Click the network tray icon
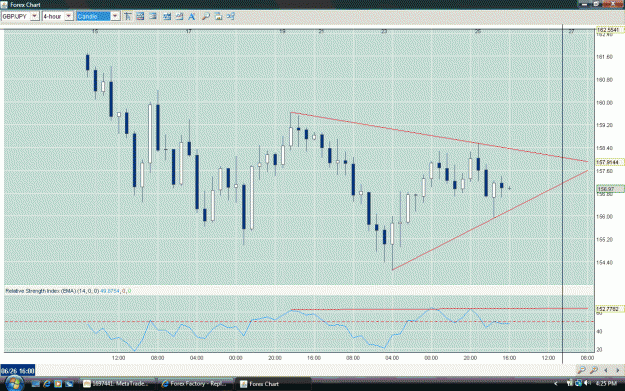 click(578, 383)
